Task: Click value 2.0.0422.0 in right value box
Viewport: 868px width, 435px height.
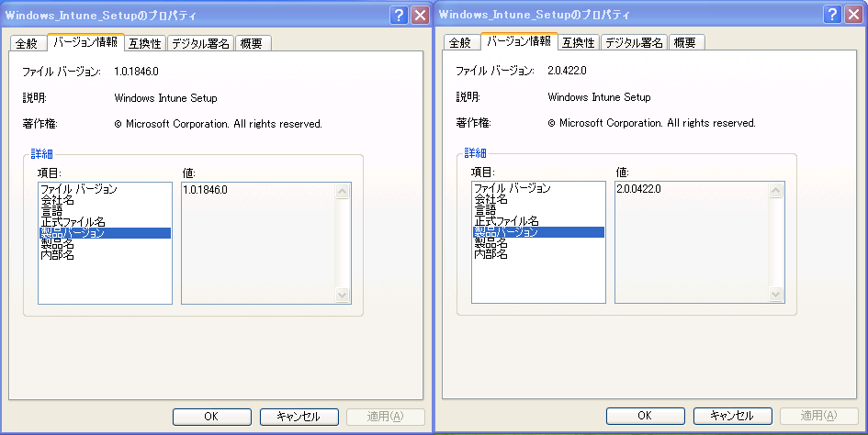Action: pyautogui.click(x=638, y=189)
